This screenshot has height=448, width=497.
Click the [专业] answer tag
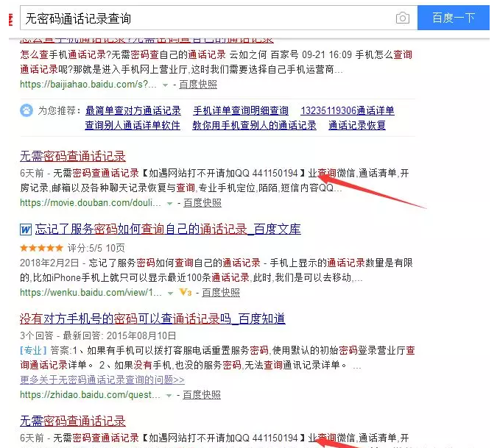click(33, 350)
